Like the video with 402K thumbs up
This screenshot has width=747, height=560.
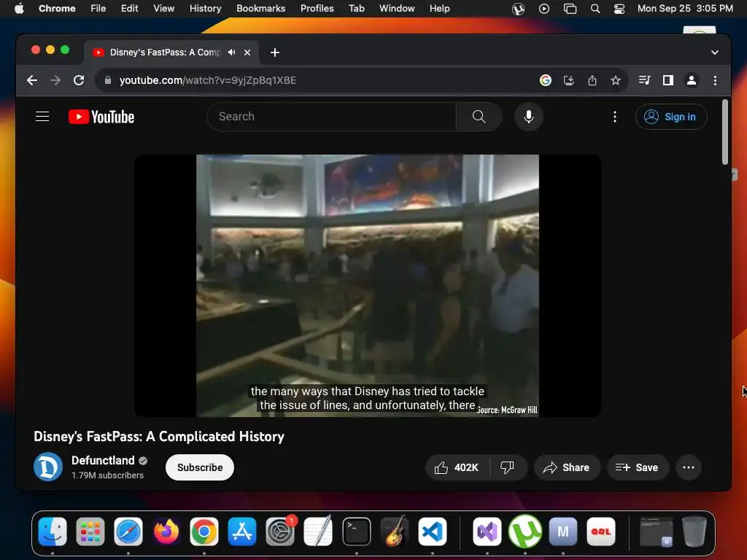point(456,467)
